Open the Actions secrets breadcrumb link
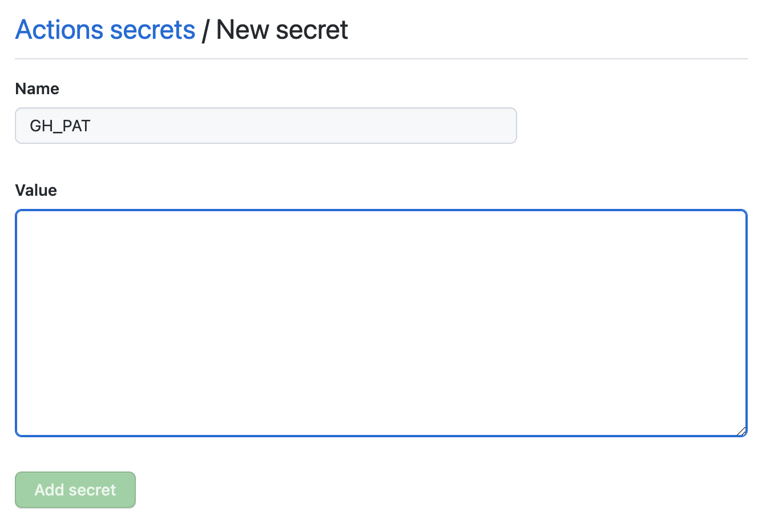Image resolution: width=766 pixels, height=532 pixels. tap(105, 30)
